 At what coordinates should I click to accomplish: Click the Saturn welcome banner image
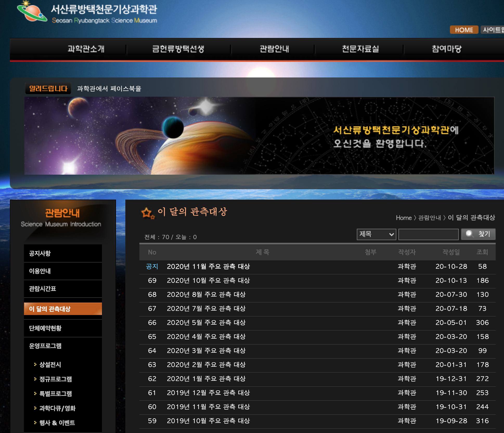259,135
